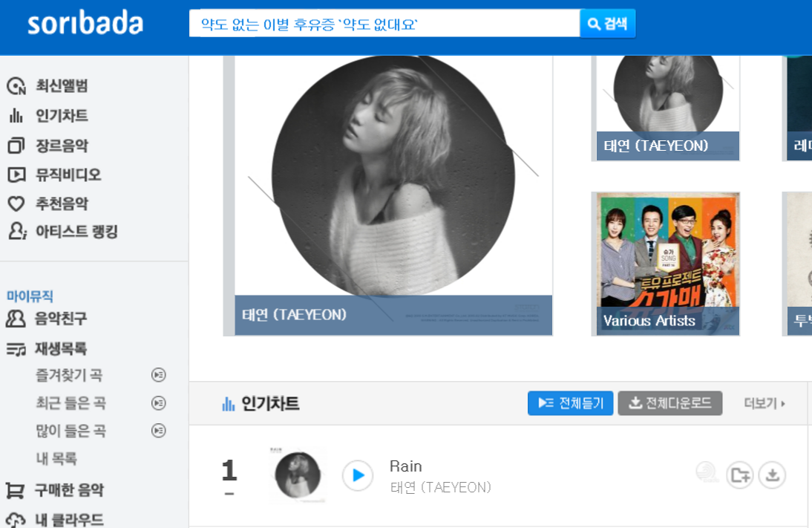The image size is (812, 528).
Task: Expand 더보기 for the popular chart
Action: [764, 403]
